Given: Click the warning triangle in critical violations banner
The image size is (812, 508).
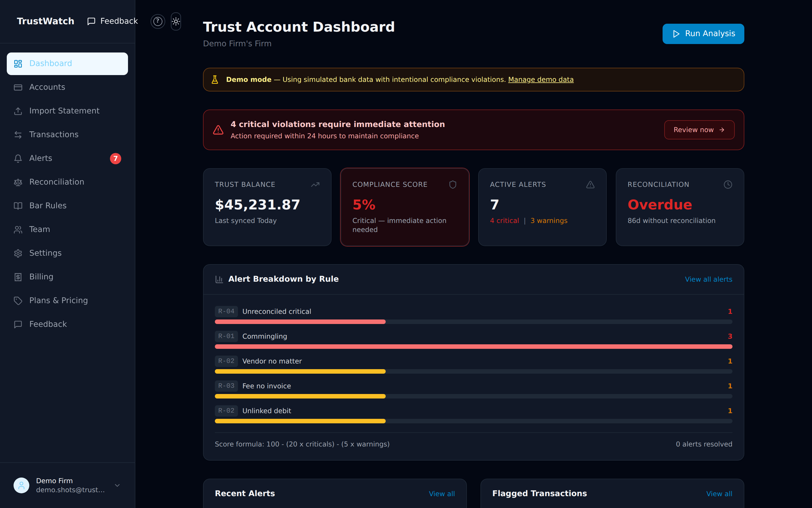Looking at the screenshot, I should (x=218, y=130).
